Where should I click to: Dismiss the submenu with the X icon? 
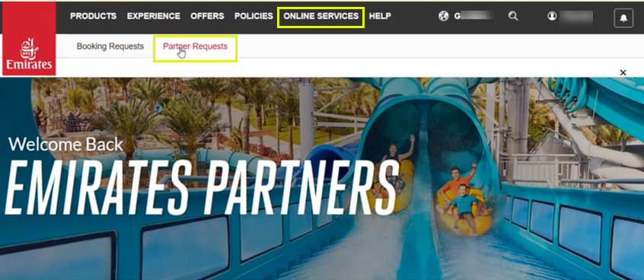click(x=623, y=73)
